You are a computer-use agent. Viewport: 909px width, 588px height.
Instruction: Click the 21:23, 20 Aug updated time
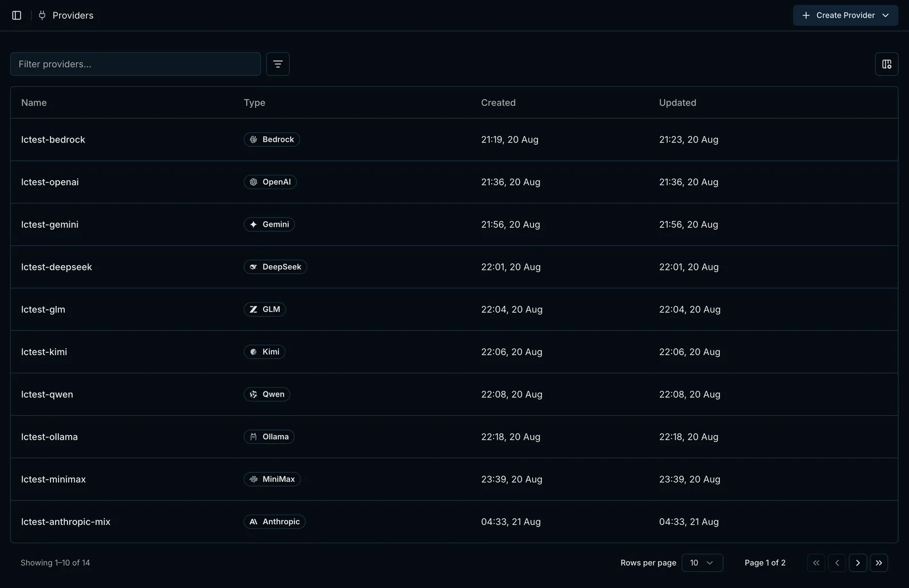689,140
